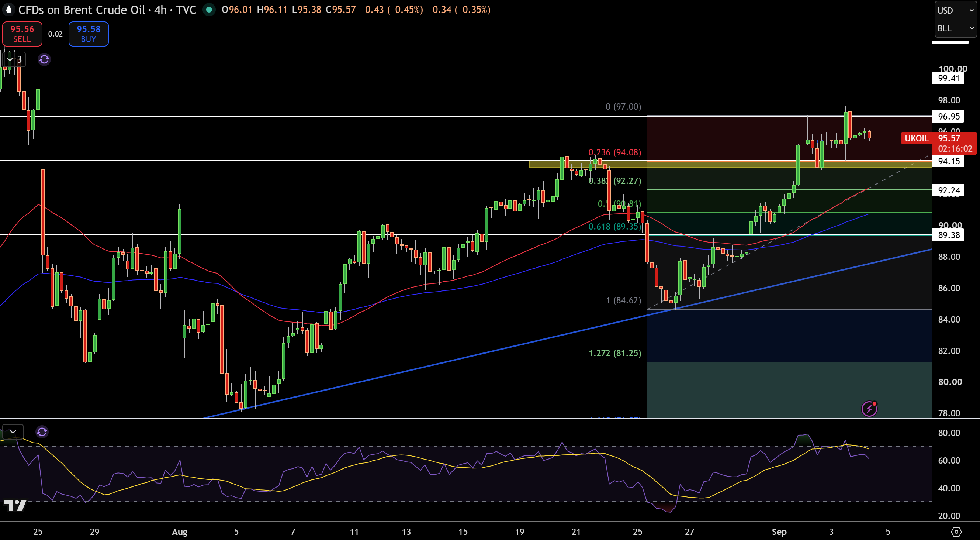Open the BLL unit dropdown
This screenshot has width=980, height=540.
point(955,28)
